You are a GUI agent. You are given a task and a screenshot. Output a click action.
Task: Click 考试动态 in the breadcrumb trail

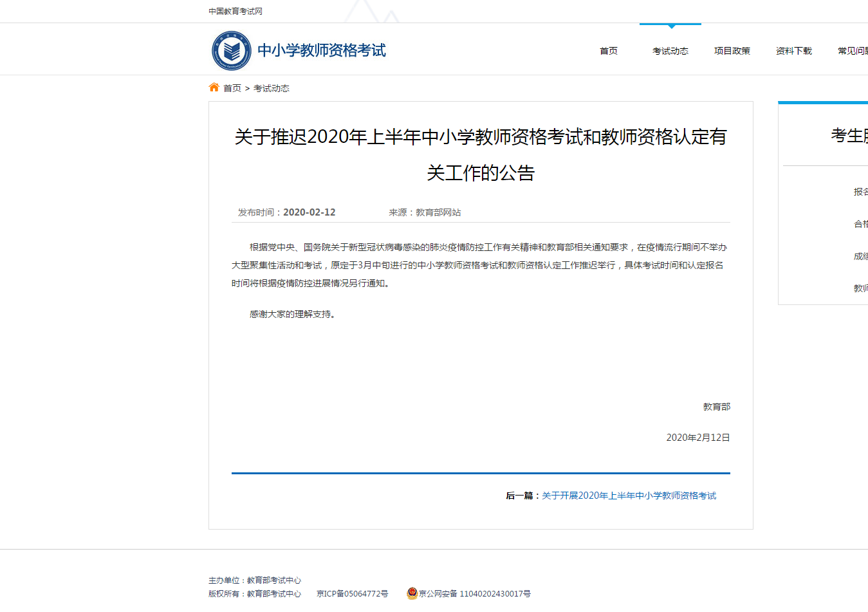click(272, 88)
